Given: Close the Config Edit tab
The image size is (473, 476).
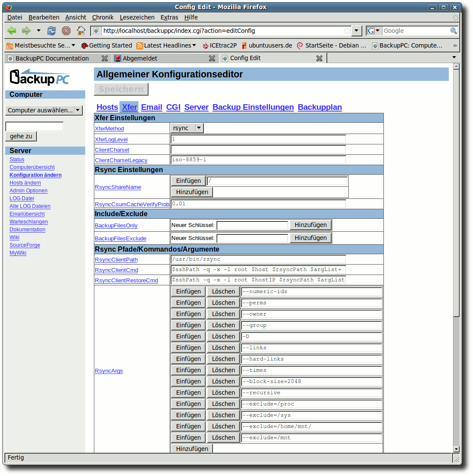Looking at the screenshot, I should click(x=319, y=58).
